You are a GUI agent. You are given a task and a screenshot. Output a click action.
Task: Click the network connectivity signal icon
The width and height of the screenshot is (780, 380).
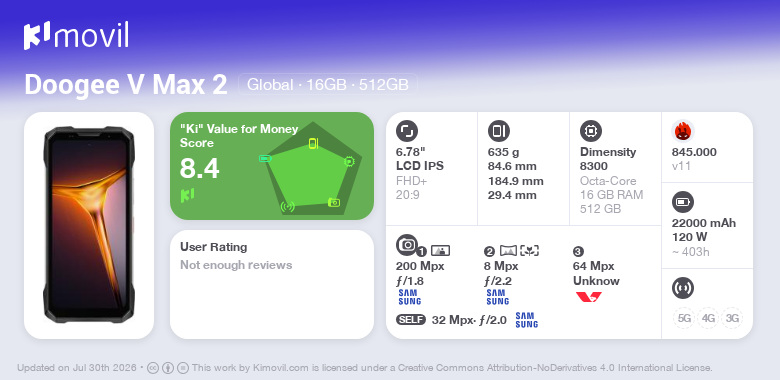click(682, 288)
